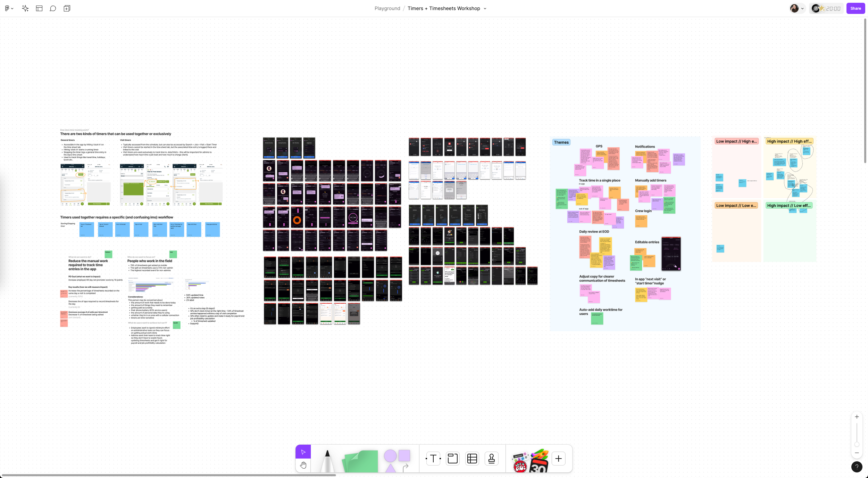Open the Stamp tool
Image resolution: width=868 pixels, height=478 pixels.
(x=492, y=459)
